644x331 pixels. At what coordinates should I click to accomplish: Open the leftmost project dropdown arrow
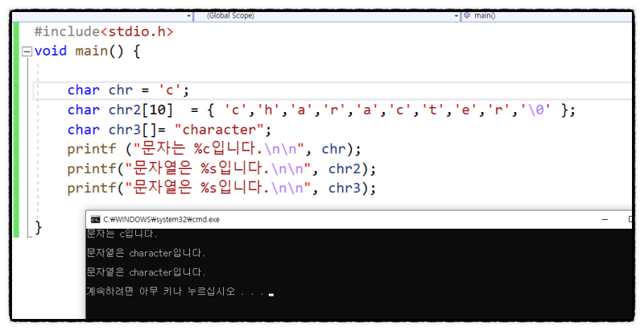coord(188,16)
